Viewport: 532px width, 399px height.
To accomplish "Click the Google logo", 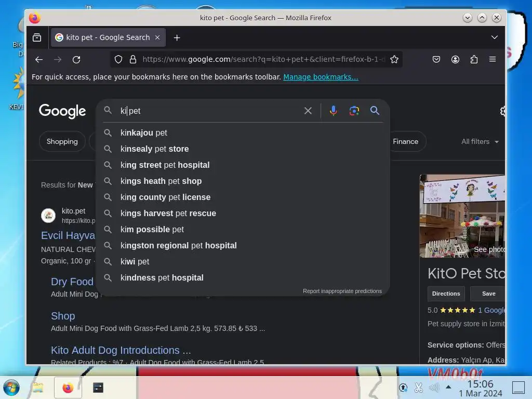I will (x=62, y=111).
